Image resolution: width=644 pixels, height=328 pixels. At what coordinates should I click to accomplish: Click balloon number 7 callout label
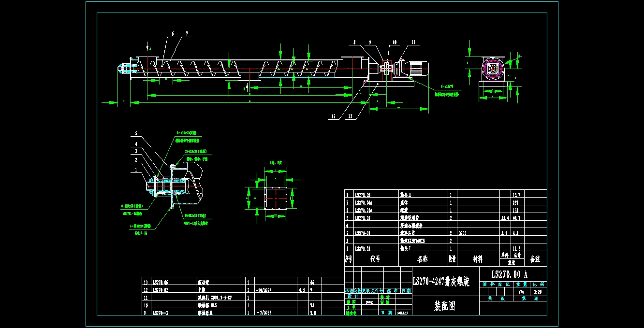[x=186, y=34]
